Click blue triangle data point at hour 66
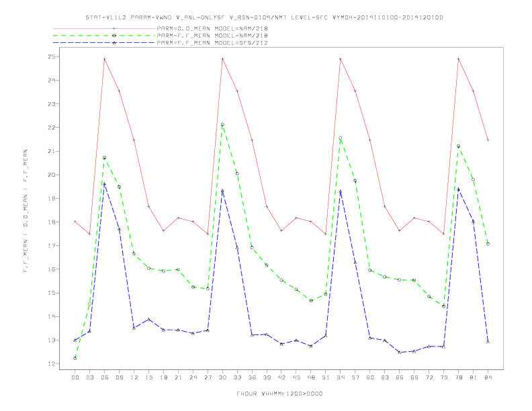Image resolution: width=532 pixels, height=411 pixels. pyautogui.click(x=400, y=353)
